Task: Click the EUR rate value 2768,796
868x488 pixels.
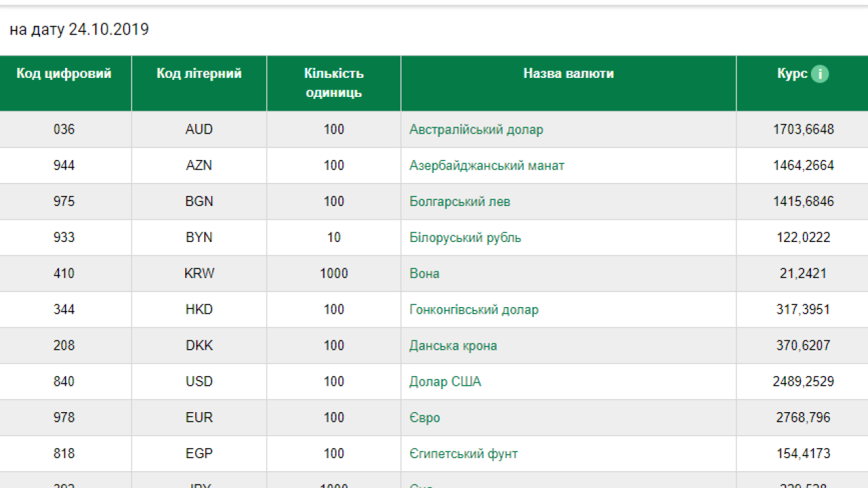Action: [x=803, y=418]
